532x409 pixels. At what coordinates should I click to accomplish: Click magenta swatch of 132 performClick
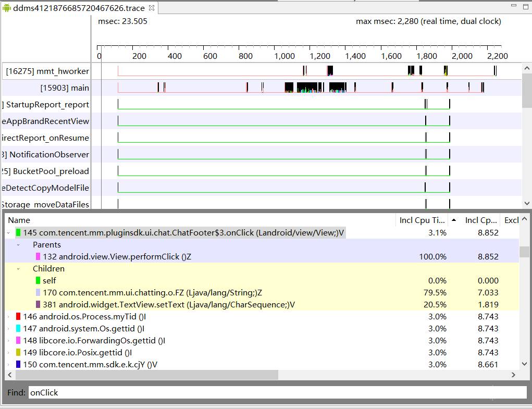pos(38,256)
